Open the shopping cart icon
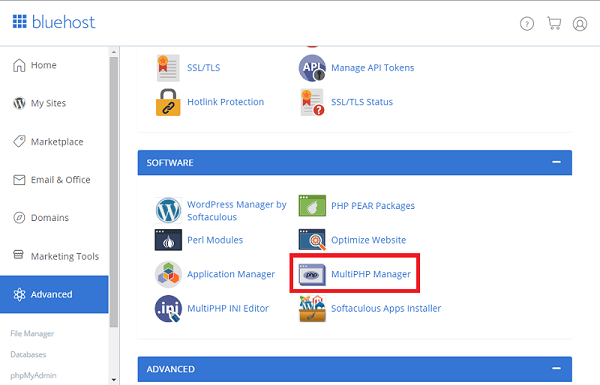Viewport: 600px width, 385px height. (x=554, y=23)
